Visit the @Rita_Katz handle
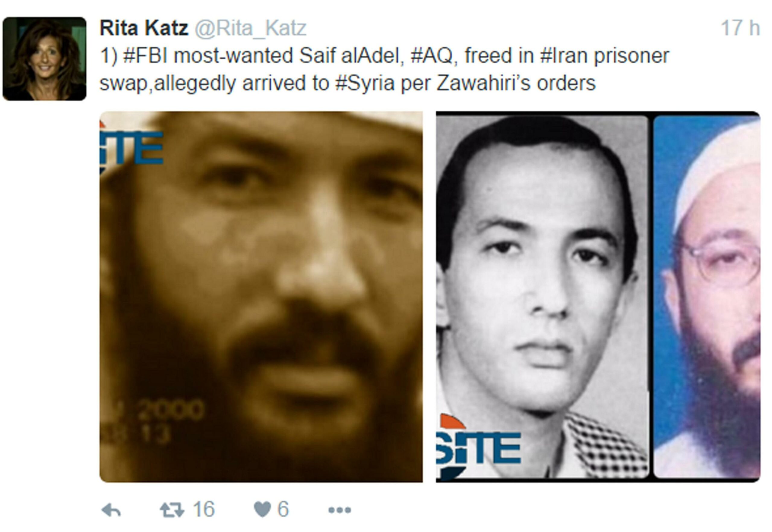 coord(250,28)
